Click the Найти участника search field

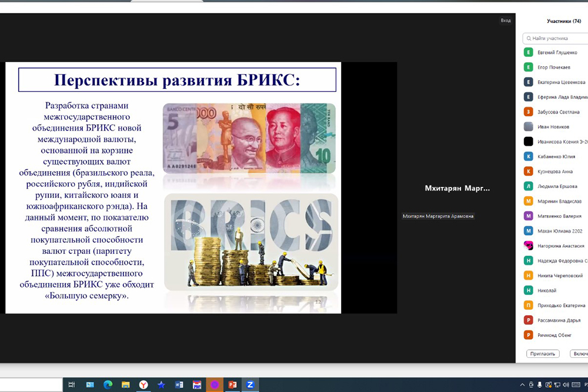pos(557,38)
